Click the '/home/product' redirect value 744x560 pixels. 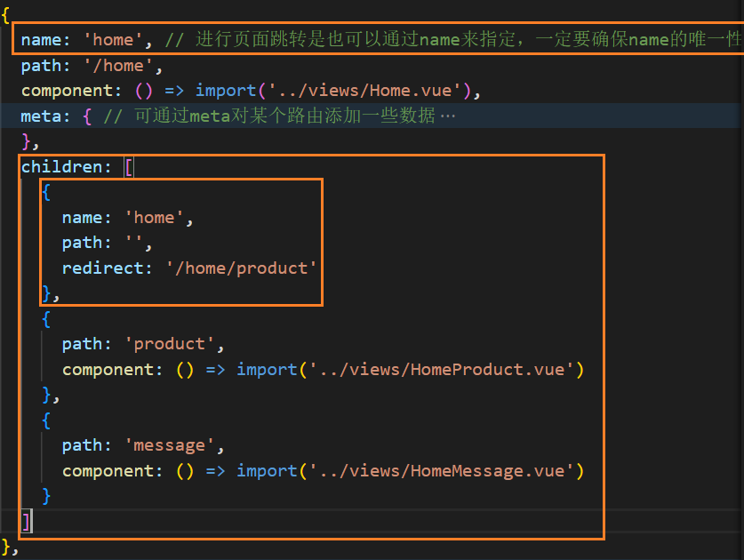click(x=241, y=268)
